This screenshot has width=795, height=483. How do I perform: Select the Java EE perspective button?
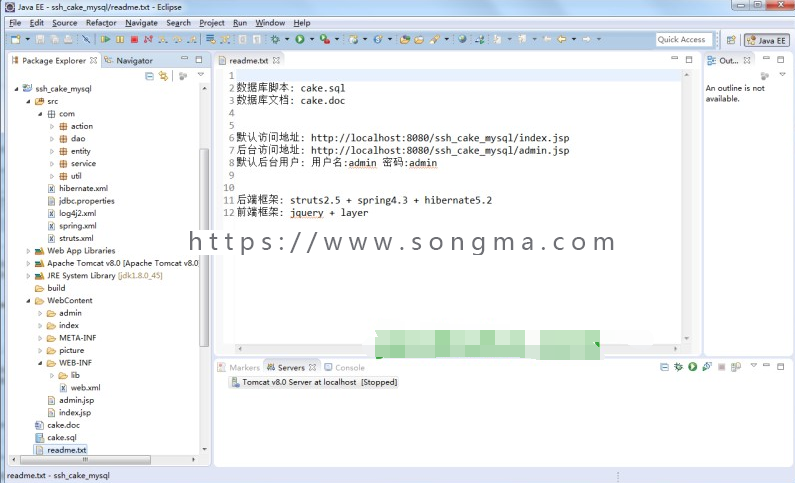pos(767,41)
